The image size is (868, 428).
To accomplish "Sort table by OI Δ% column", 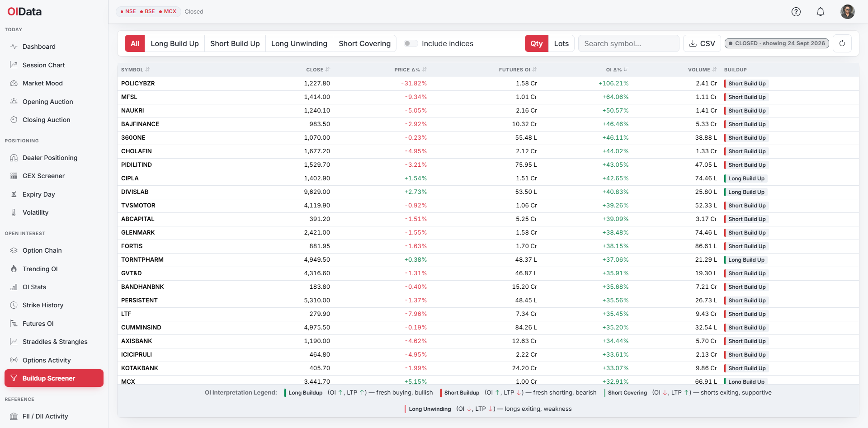I will tap(617, 70).
